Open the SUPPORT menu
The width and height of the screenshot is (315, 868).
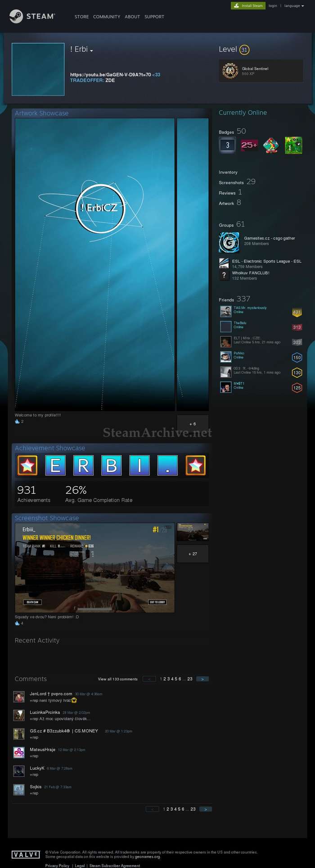154,17
